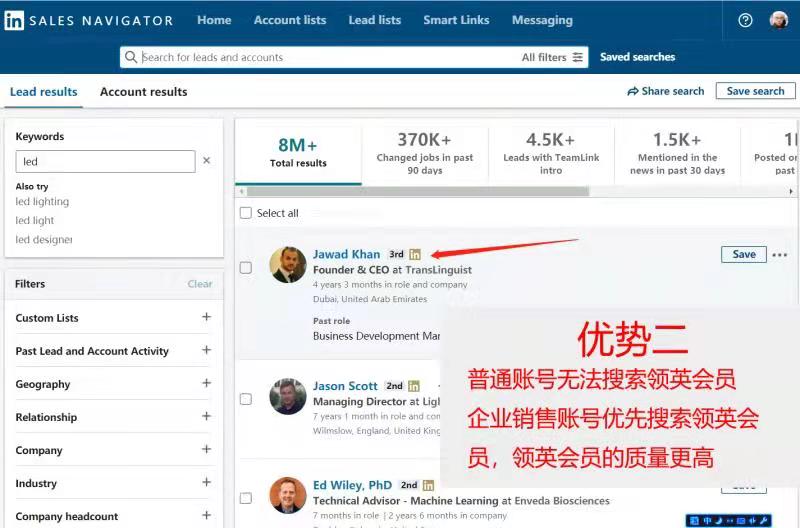Click the LinkedIn Sales Navigator logo
Viewport: 800px width, 528px height.
click(89, 20)
